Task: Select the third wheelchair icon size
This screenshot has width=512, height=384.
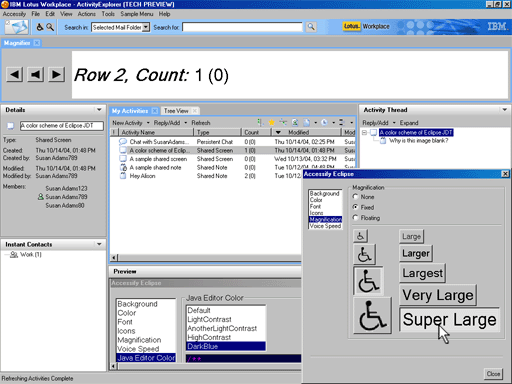Action: pos(368,281)
